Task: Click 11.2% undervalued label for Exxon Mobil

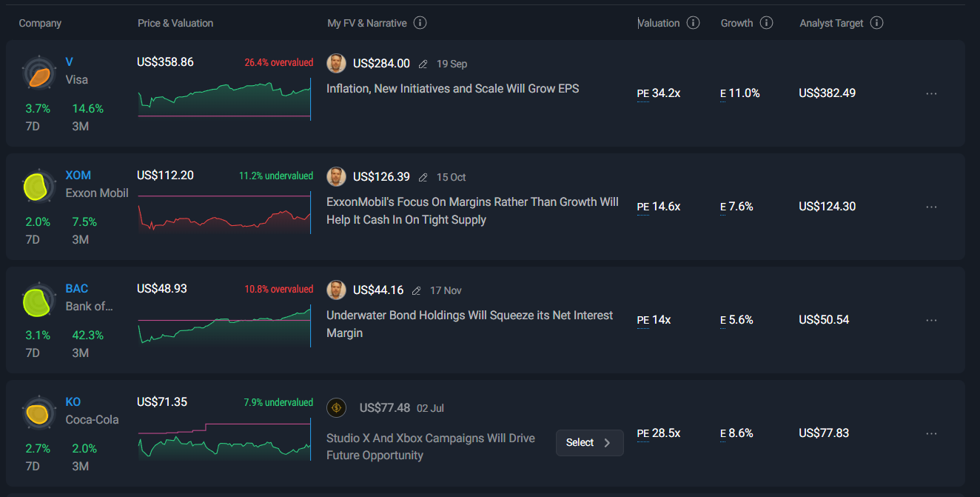Action: pyautogui.click(x=276, y=176)
